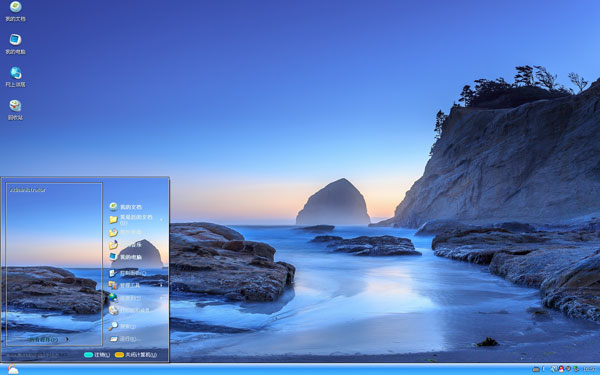
Task: Open the 我的文档 desktop icon
Action: [15, 11]
